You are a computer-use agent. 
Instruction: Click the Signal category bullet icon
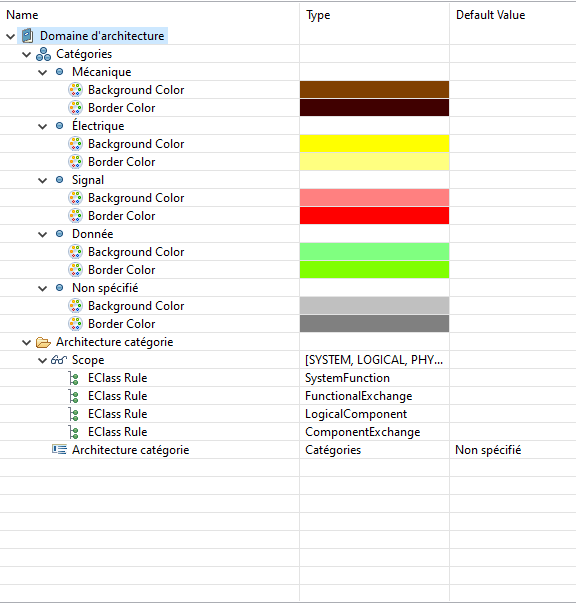[x=59, y=180]
